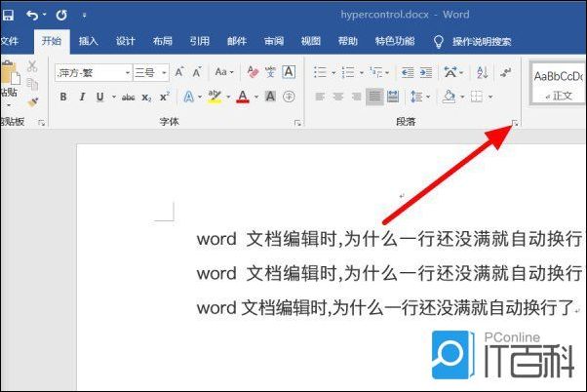587x392 pixels.
Task: Switch to the 视图 tab
Action: click(311, 41)
